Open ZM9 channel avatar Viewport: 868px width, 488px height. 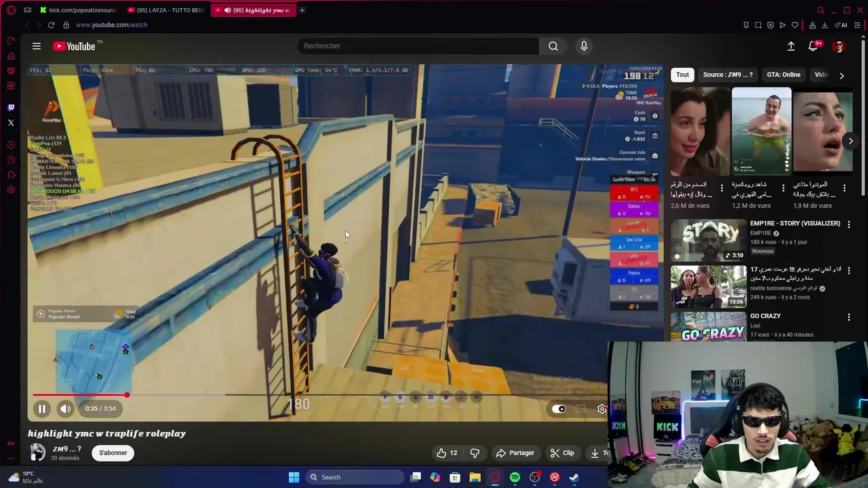38,453
